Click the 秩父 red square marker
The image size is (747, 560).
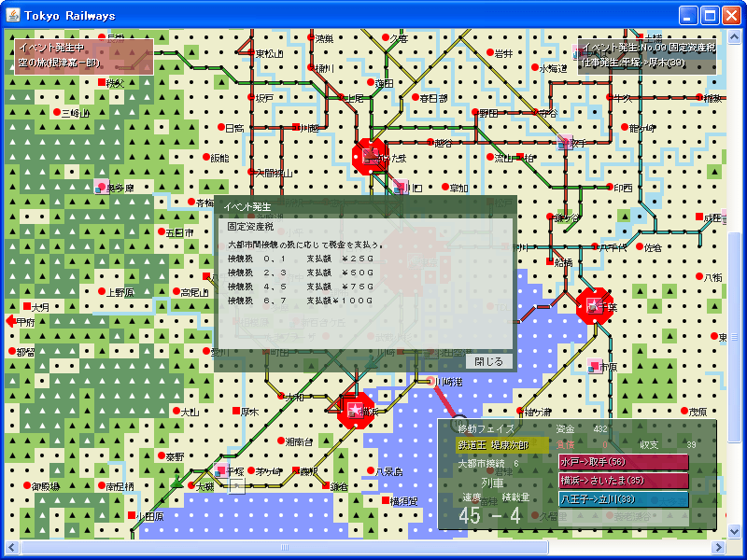(x=101, y=82)
